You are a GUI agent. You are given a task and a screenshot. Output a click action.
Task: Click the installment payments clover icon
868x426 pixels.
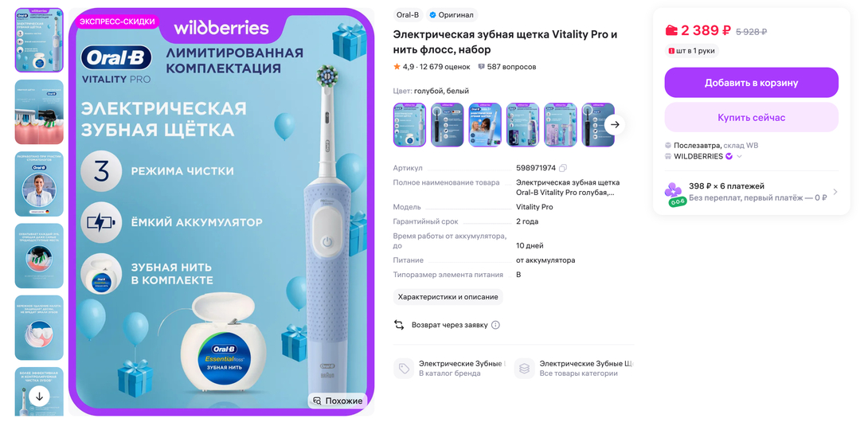click(674, 191)
